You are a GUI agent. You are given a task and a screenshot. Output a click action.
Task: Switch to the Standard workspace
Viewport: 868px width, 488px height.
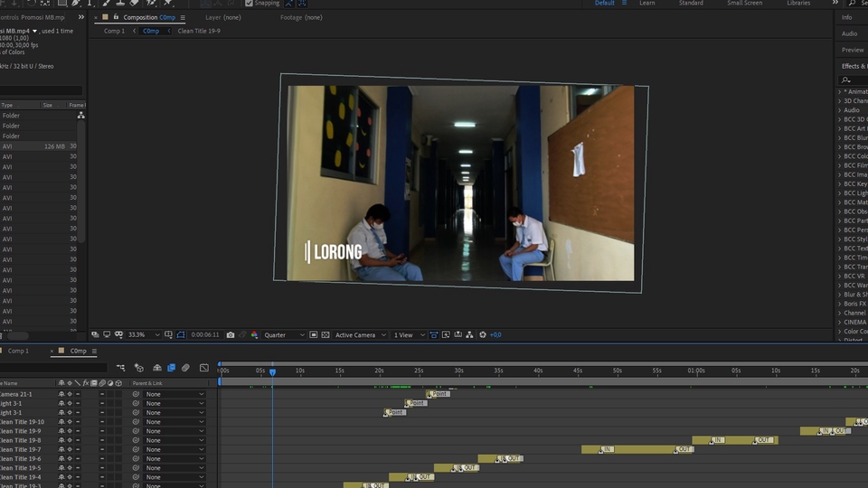[x=691, y=3]
